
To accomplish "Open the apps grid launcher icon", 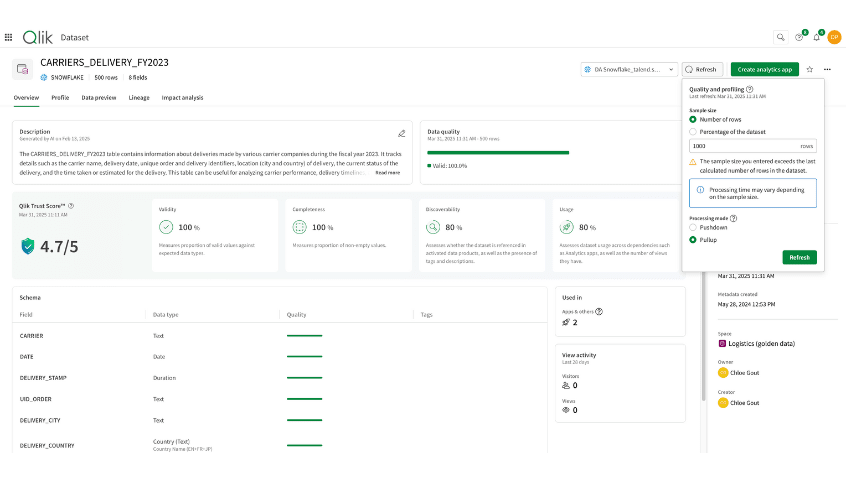I will [8, 37].
